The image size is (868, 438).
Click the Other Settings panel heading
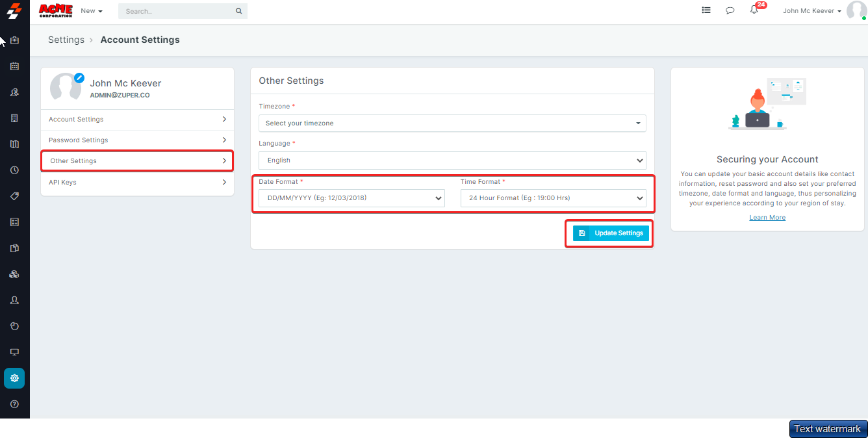[291, 81]
